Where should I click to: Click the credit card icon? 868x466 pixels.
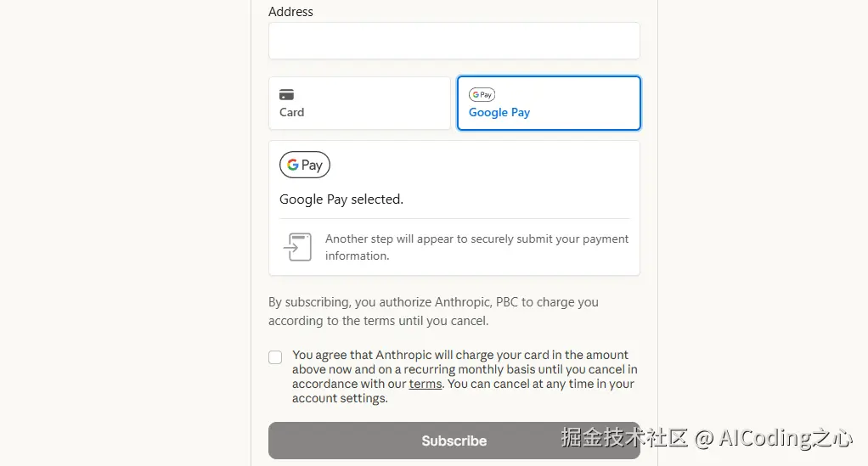(286, 95)
